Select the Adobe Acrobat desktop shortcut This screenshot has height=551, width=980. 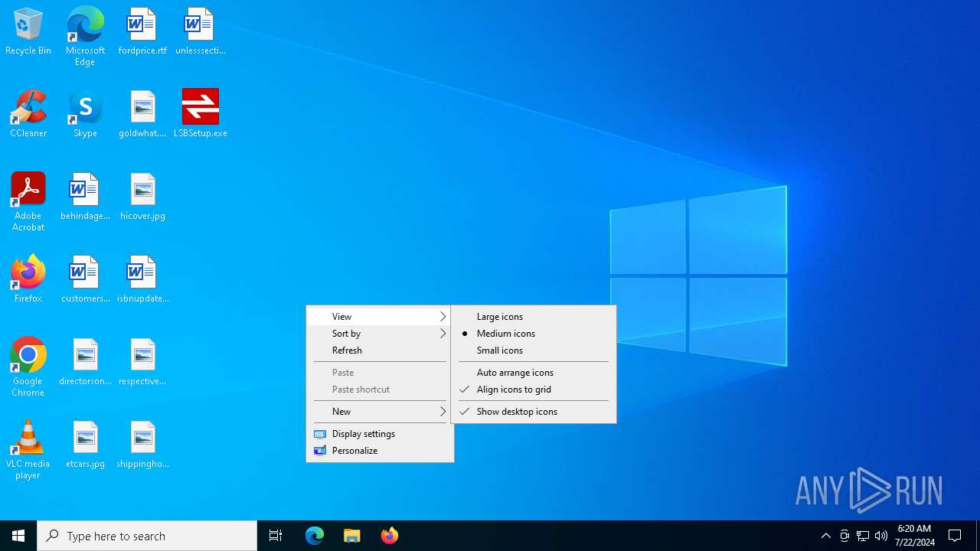click(28, 201)
